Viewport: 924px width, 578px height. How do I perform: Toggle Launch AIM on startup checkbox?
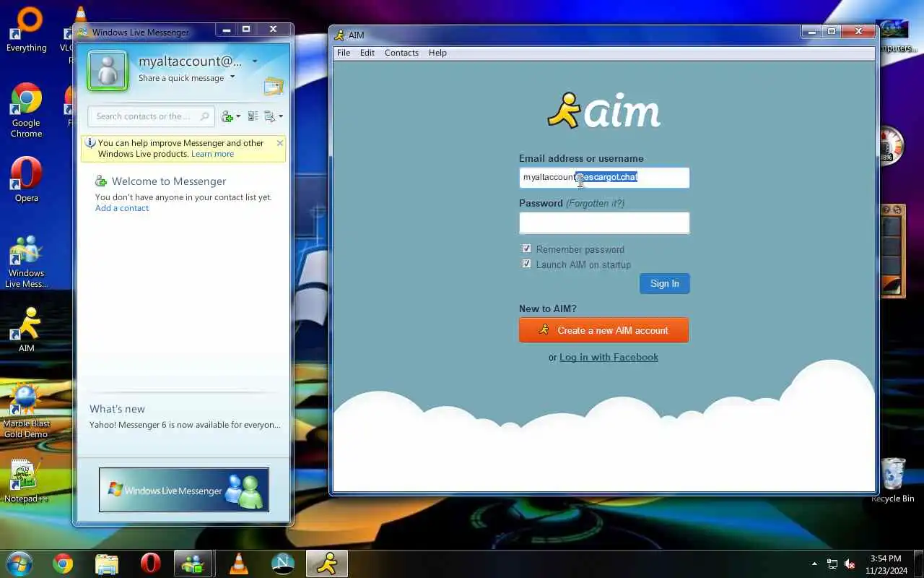(526, 264)
